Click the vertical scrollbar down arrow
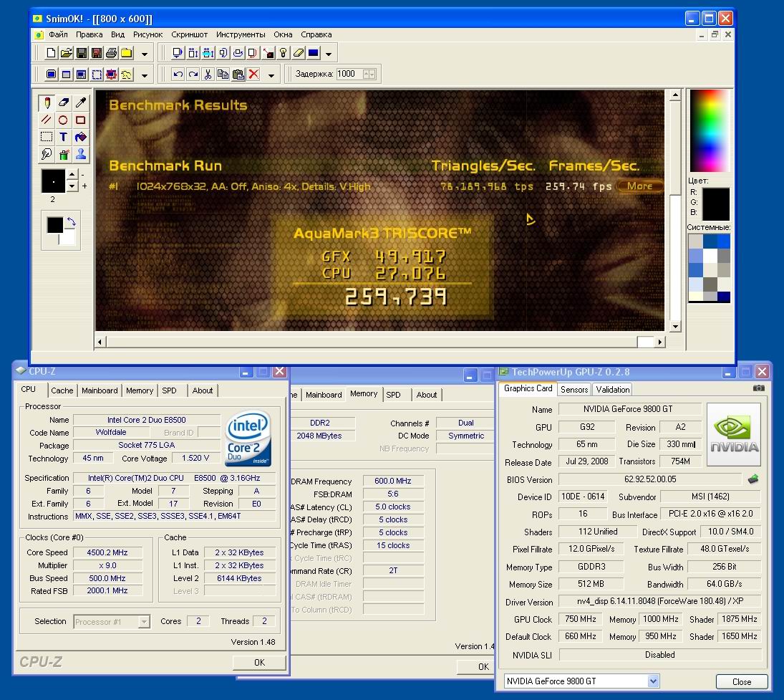The width and height of the screenshot is (784, 700). 675,327
